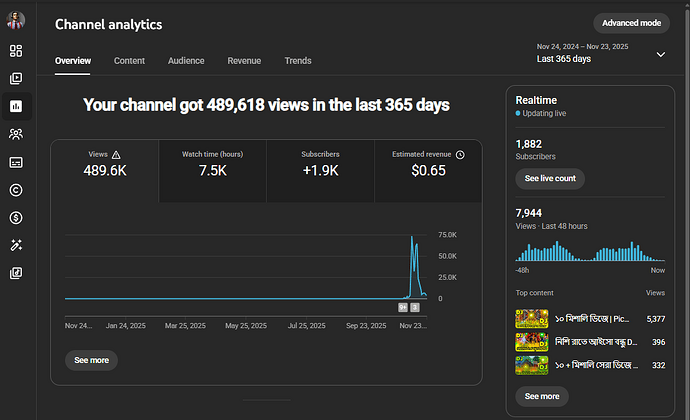The image size is (690, 420).
Task: Open the Subtitles icon in the sidebar
Action: point(16,162)
